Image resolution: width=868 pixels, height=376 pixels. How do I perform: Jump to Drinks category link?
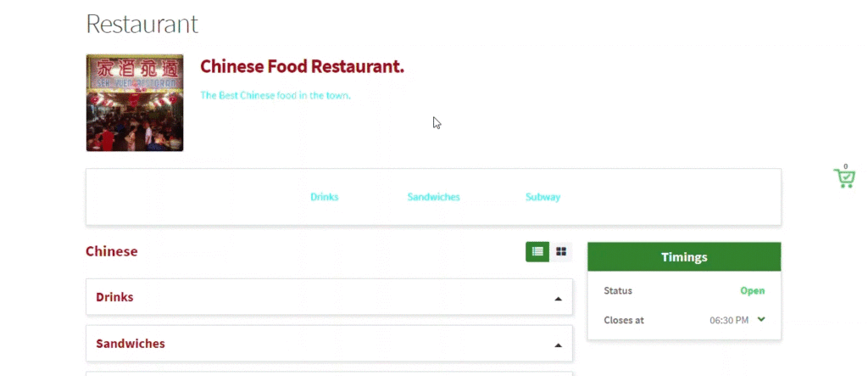325,197
